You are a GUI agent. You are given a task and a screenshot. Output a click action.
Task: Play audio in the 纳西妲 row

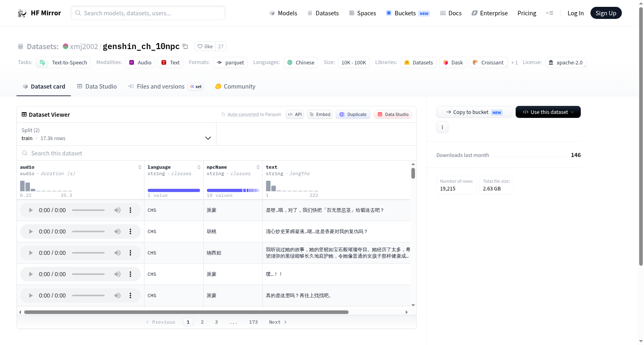tap(31, 253)
